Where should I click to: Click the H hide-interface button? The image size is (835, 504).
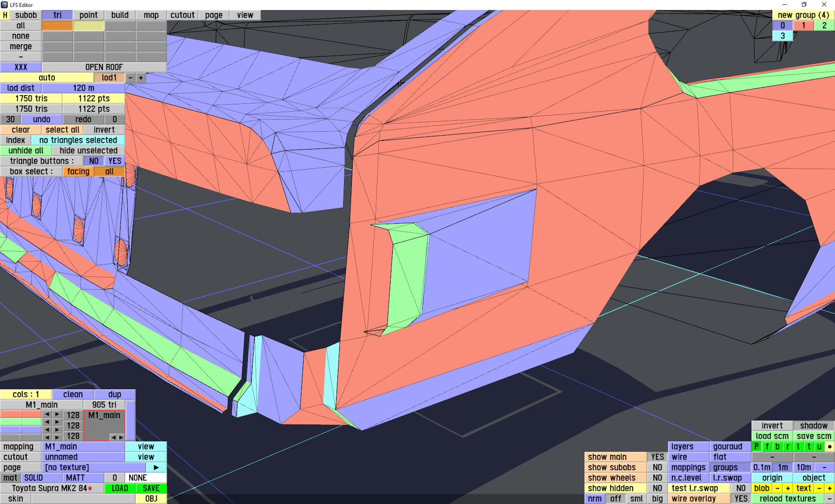point(5,15)
